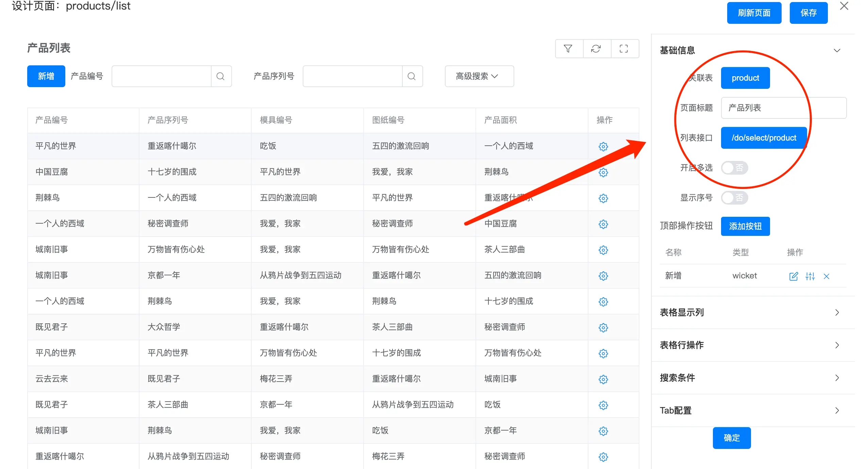The width and height of the screenshot is (868, 469).
Task: Click the 刷新页面 button
Action: tap(754, 13)
